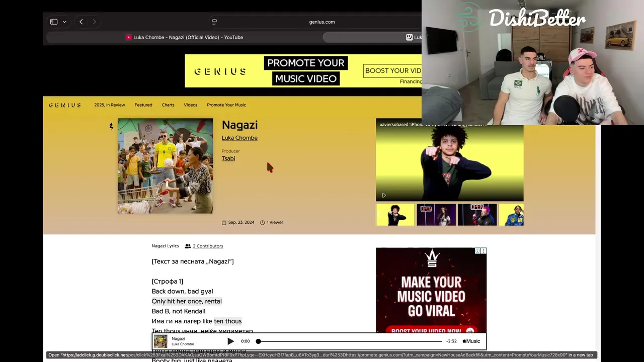Click the Genius logo in site header
Screen dimensions: 644x362
pos(65,105)
